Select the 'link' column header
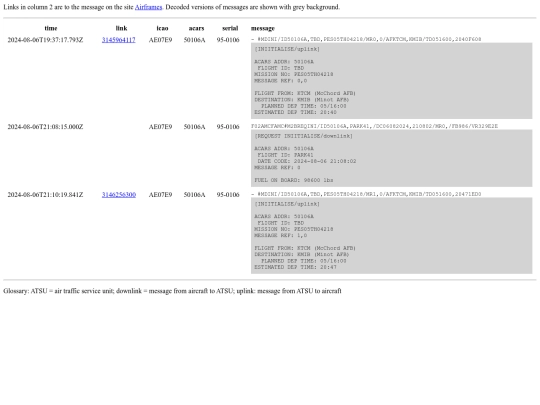This screenshot has height=405, width=540. click(x=121, y=28)
